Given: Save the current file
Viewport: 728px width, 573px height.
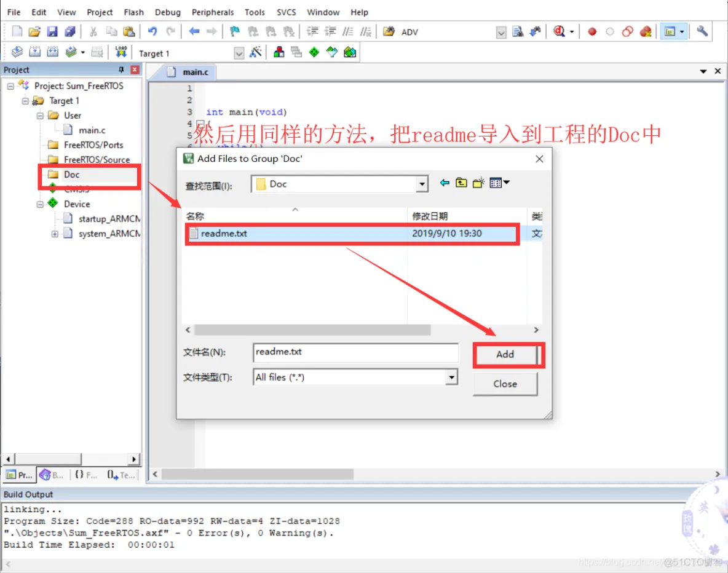Looking at the screenshot, I should pos(52,31).
